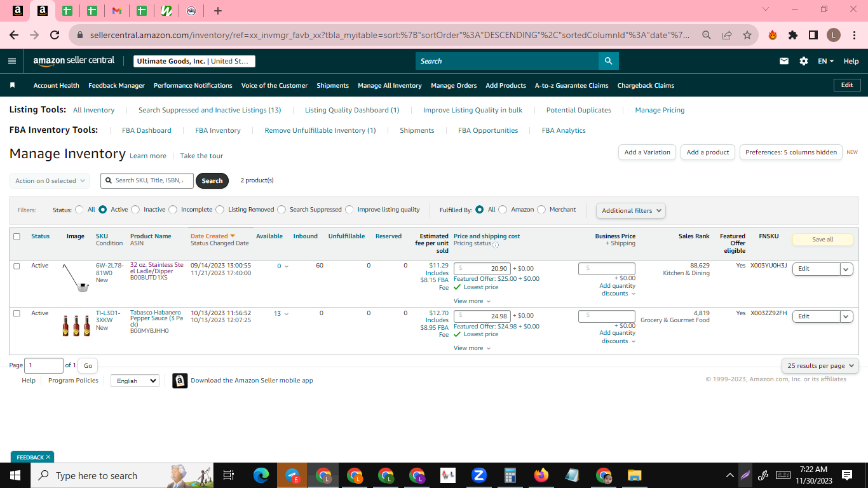Select the Inactive status radio button
Viewport: 868px width, 488px height.
(x=135, y=209)
